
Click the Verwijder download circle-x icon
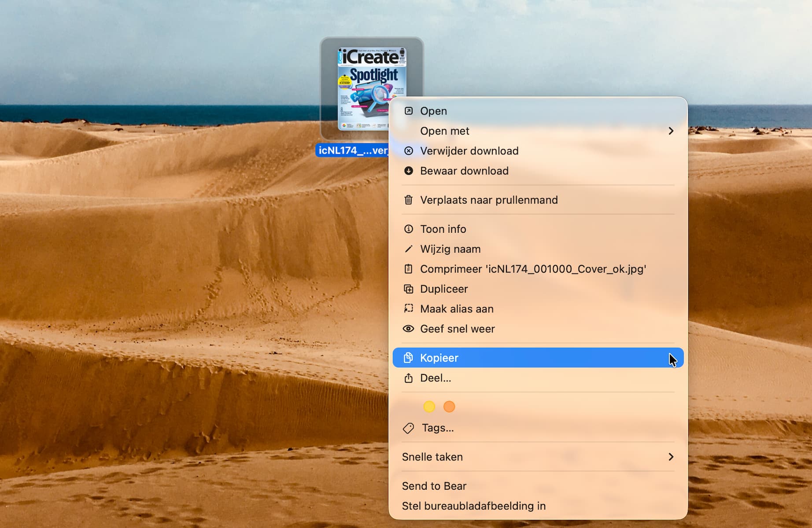[408, 151]
